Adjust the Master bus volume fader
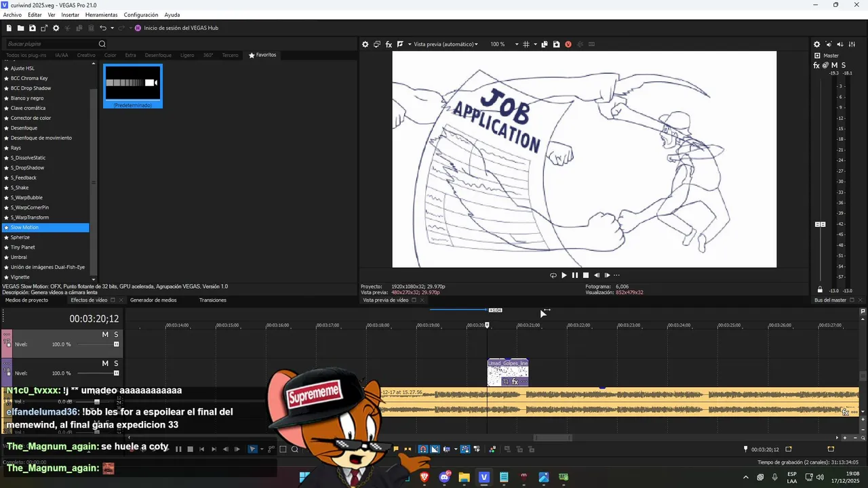868x488 pixels. (x=820, y=224)
